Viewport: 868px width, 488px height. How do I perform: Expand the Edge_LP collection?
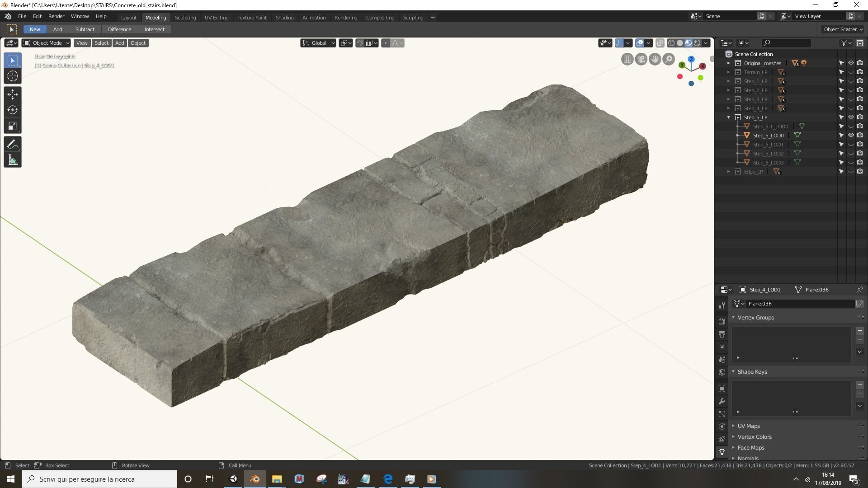(x=729, y=172)
